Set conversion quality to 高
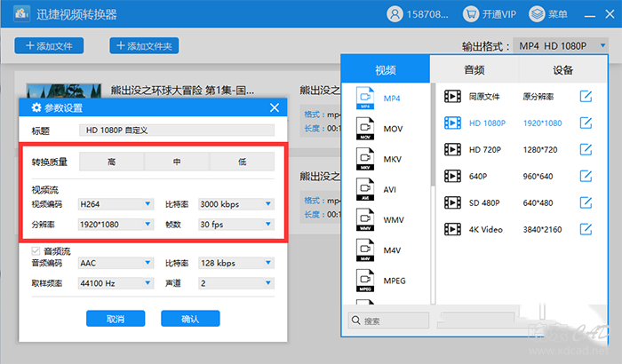Image resolution: width=622 pixels, height=364 pixels. click(x=111, y=162)
